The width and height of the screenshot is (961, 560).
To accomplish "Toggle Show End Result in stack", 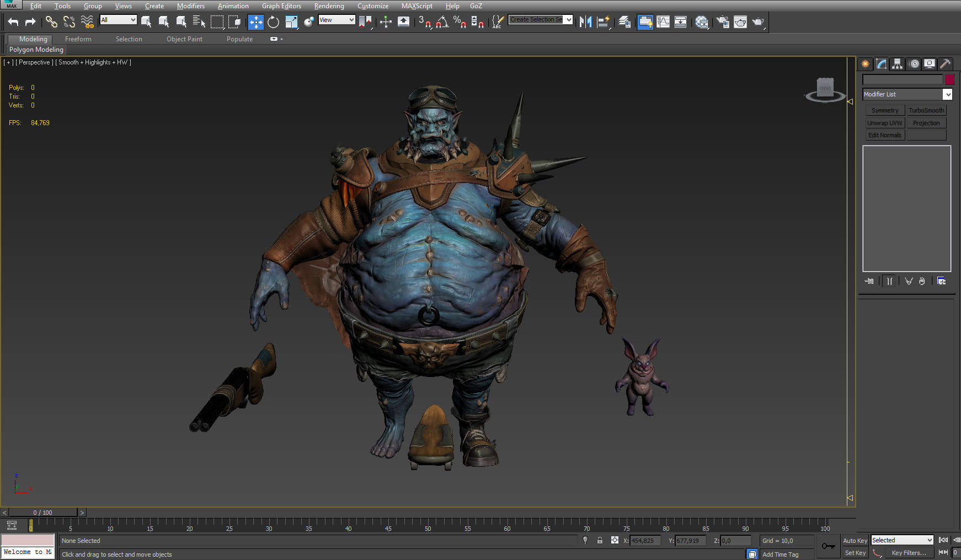I will 889,281.
